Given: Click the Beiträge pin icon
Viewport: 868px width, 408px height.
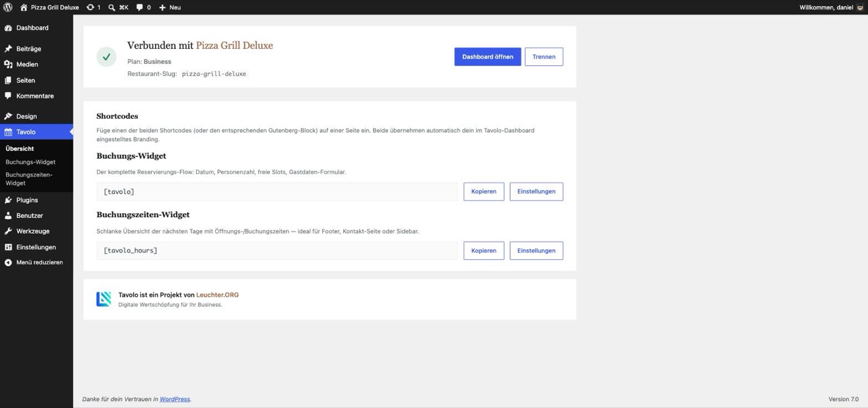Looking at the screenshot, I should [8, 49].
